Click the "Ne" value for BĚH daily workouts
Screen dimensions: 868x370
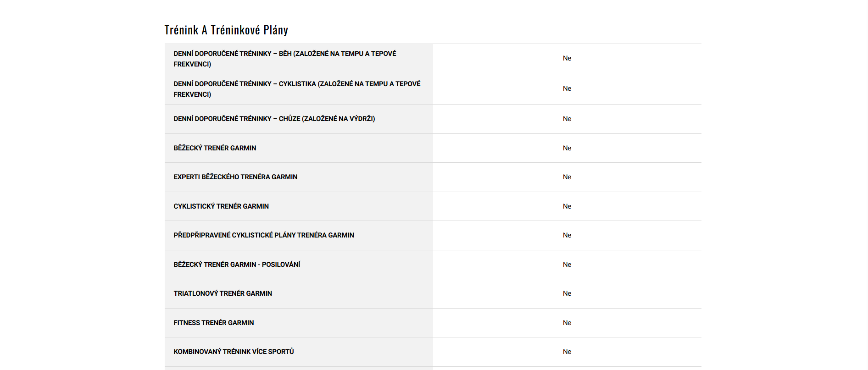coord(567,58)
